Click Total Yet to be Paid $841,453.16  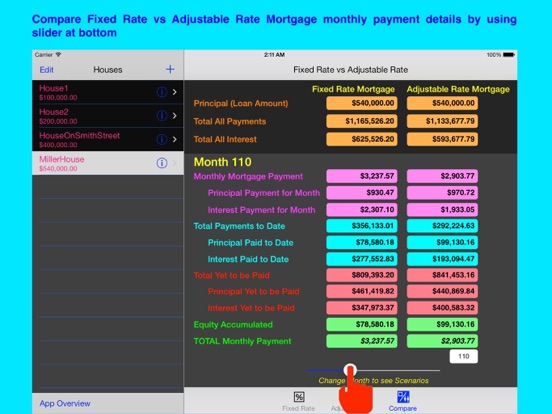pyautogui.click(x=442, y=275)
